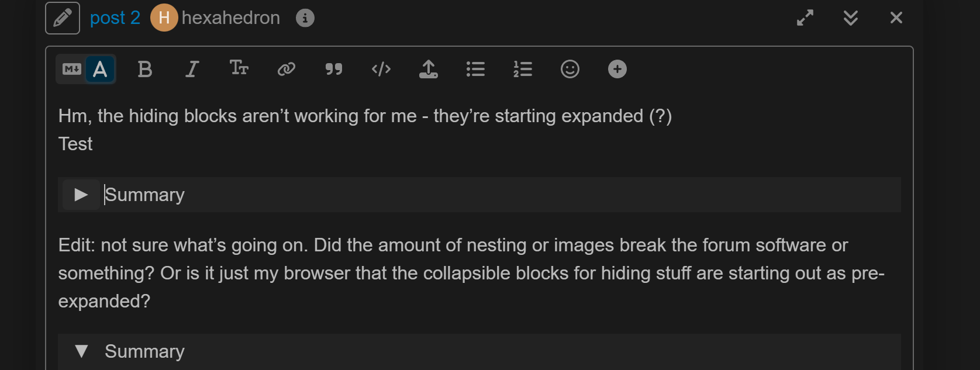
Task: Open the emoji picker
Action: coord(570,69)
